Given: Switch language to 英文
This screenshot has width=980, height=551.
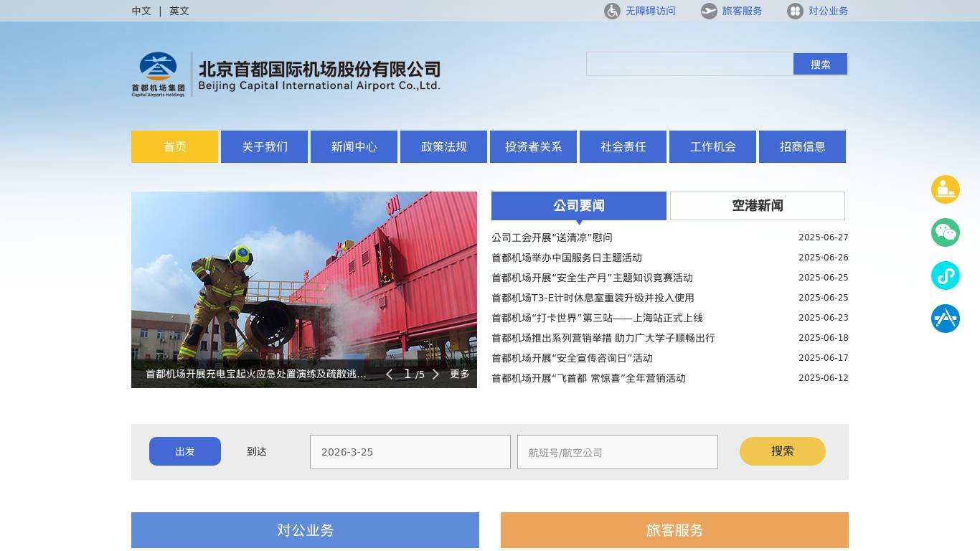Looking at the screenshot, I should [179, 11].
